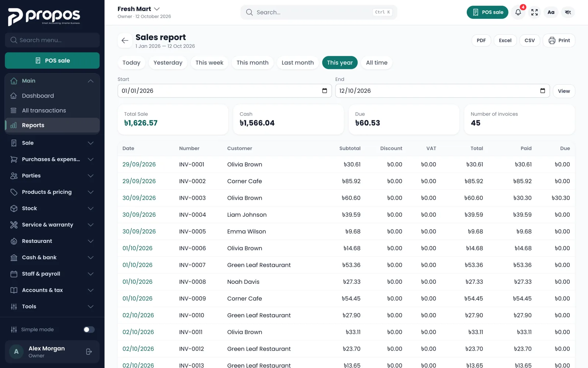This screenshot has height=368, width=588.
Task: Expand the Sale menu
Action: click(x=52, y=143)
